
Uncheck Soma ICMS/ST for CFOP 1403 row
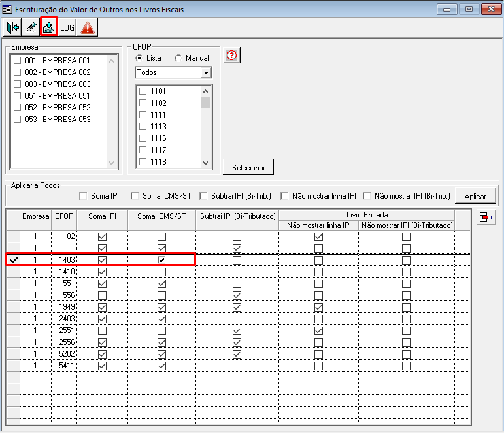pyautogui.click(x=161, y=260)
